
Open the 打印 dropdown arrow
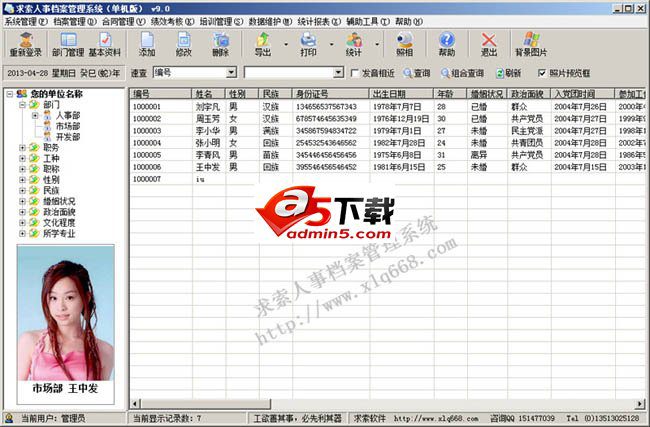[x=332, y=44]
